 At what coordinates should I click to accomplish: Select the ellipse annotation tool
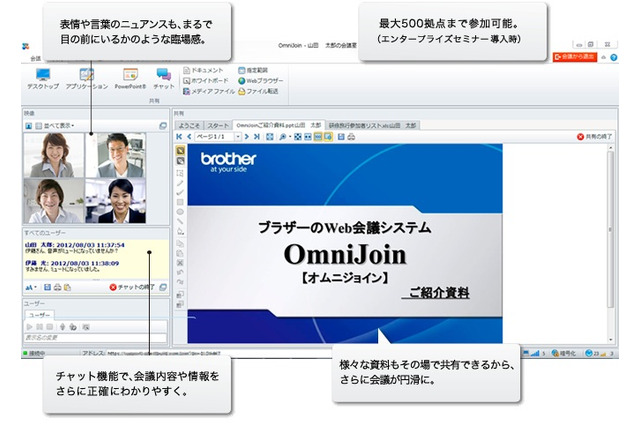(180, 212)
